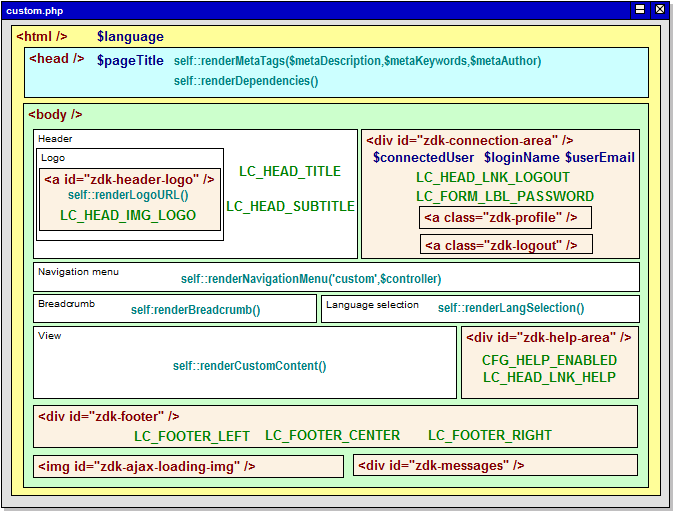
Task: Select the <html /> tag label
Action: click(x=42, y=36)
